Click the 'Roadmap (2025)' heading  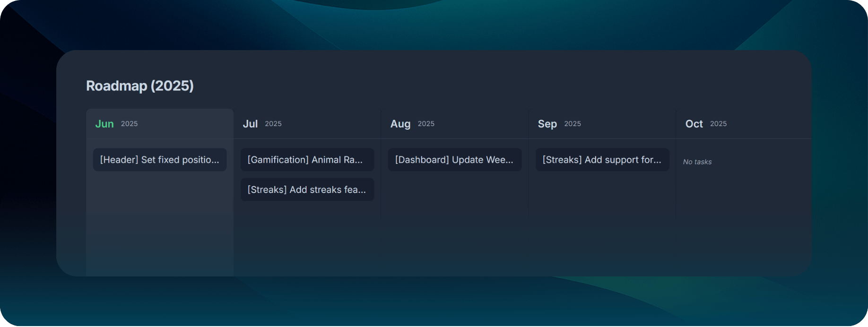[140, 86]
